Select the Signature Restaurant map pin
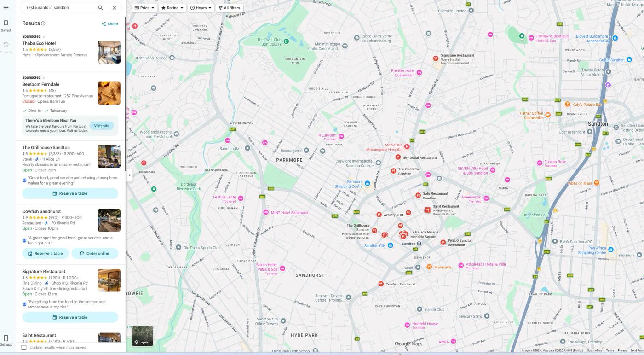This screenshot has height=355, width=644. click(436, 58)
